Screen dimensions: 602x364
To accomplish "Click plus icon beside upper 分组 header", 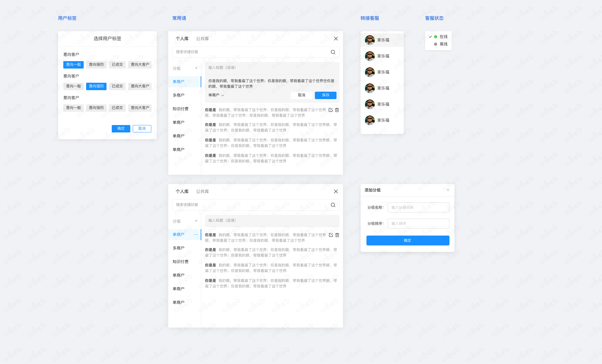I will [196, 68].
